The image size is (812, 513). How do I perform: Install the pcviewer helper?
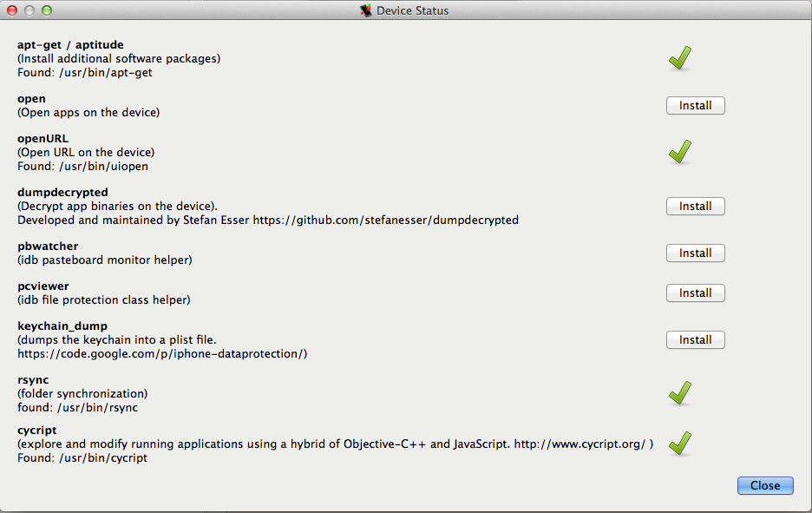pyautogui.click(x=695, y=293)
